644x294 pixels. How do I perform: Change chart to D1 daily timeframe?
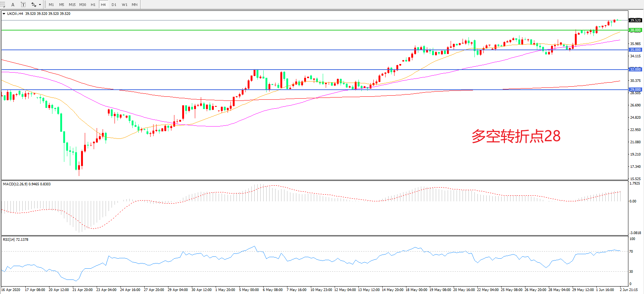tap(114, 5)
